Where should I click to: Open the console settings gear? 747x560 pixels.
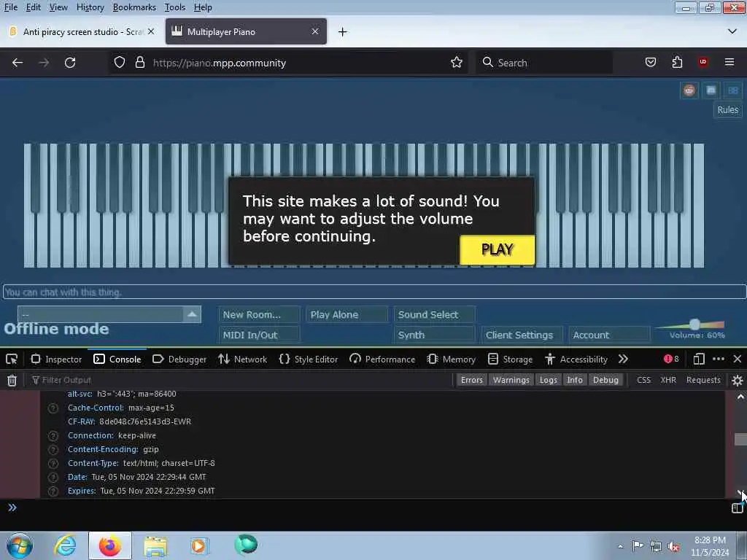coord(737,380)
